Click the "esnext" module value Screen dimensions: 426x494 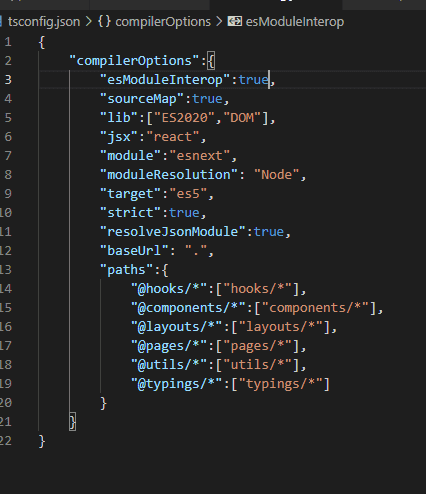pos(199,156)
